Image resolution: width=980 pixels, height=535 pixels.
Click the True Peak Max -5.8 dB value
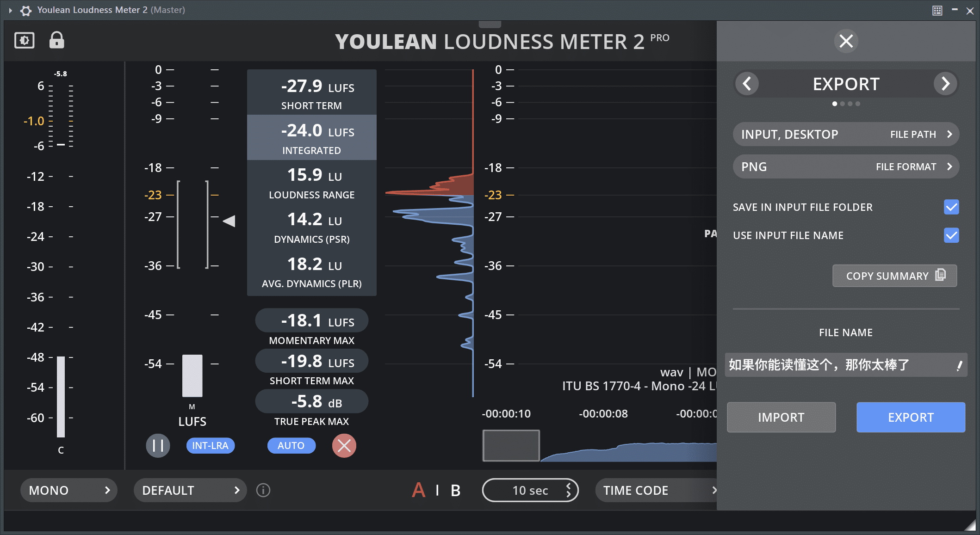(312, 401)
